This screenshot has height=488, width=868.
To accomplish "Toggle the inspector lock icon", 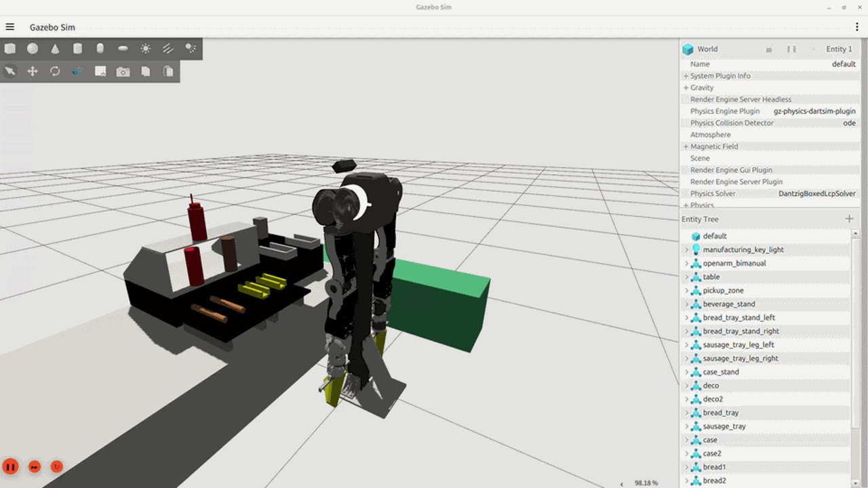I will click(x=769, y=49).
